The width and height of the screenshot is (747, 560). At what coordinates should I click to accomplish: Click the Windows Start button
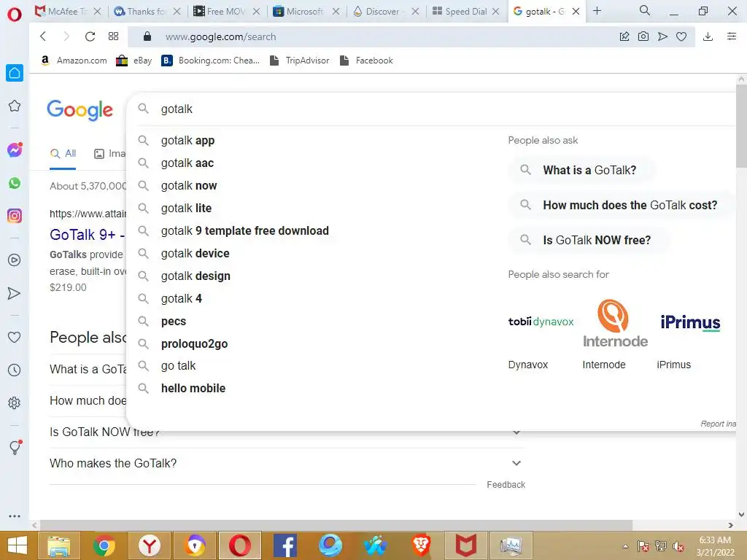pos(18,545)
